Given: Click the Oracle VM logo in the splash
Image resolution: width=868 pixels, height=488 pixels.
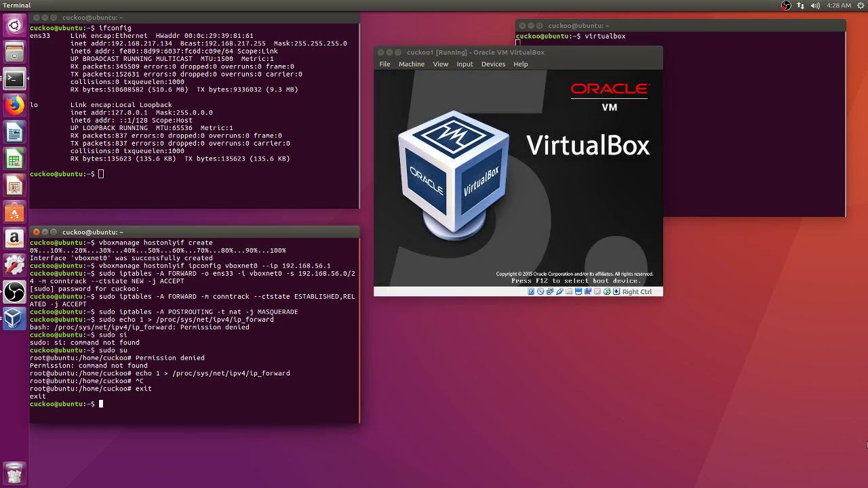Looking at the screenshot, I should pos(610,96).
